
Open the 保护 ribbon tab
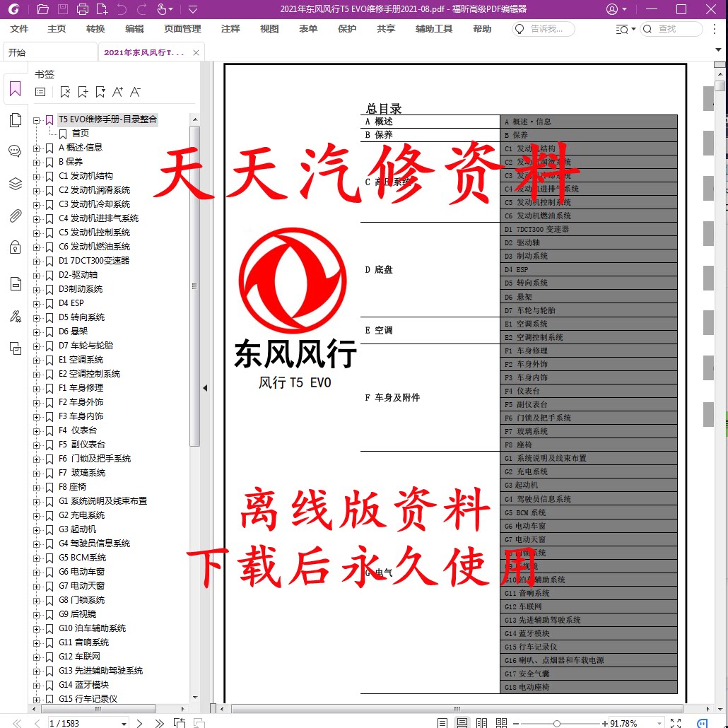click(347, 29)
